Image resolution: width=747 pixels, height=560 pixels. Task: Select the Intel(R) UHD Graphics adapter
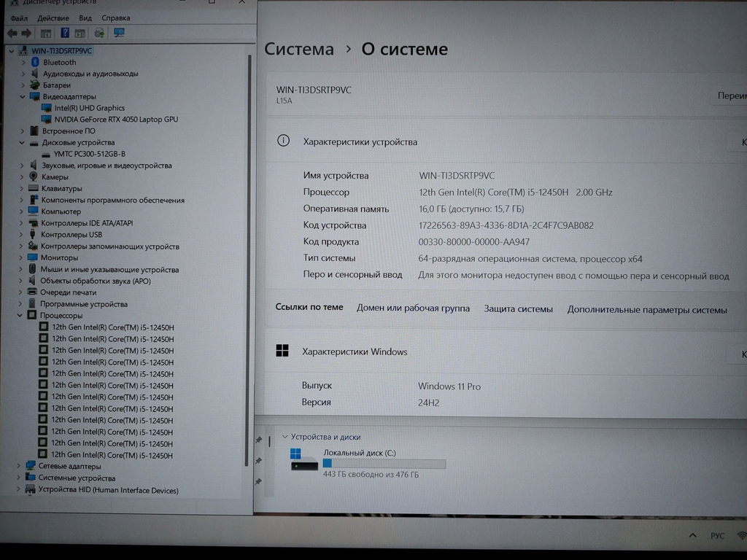(x=89, y=108)
